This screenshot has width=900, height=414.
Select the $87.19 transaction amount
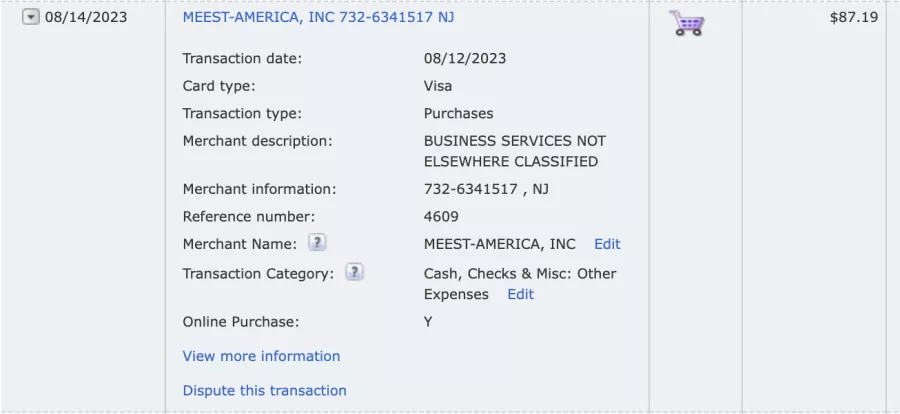[854, 17]
